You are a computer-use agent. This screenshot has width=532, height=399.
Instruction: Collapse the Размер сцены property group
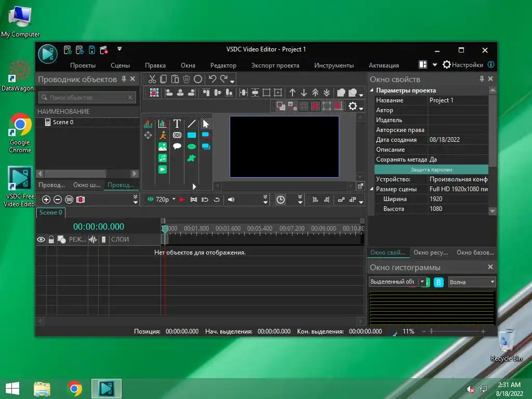371,189
